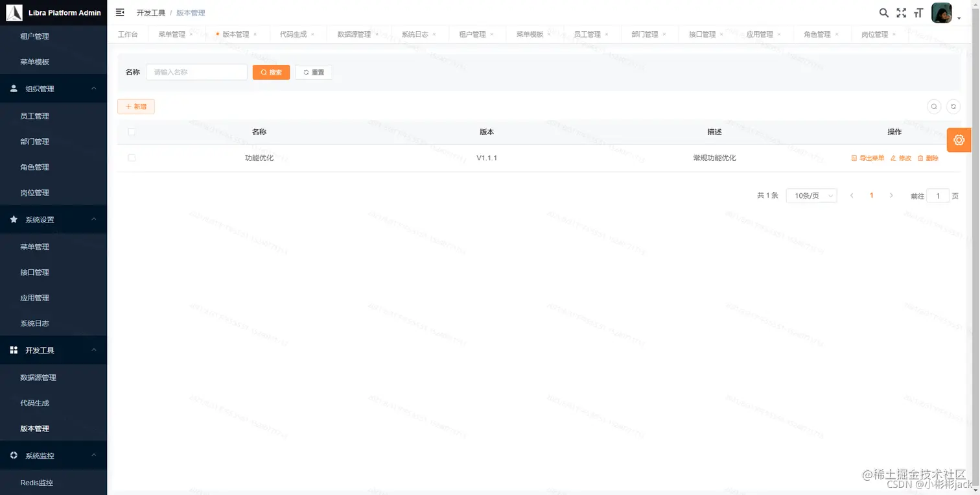Check the select-all checkbox in the table header
The image size is (980, 495).
[132, 132]
